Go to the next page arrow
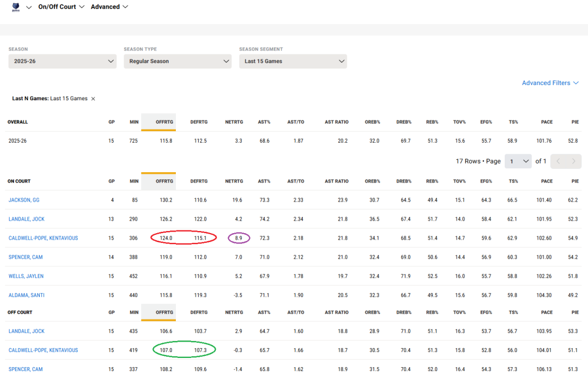The image size is (588, 377). [x=573, y=161]
